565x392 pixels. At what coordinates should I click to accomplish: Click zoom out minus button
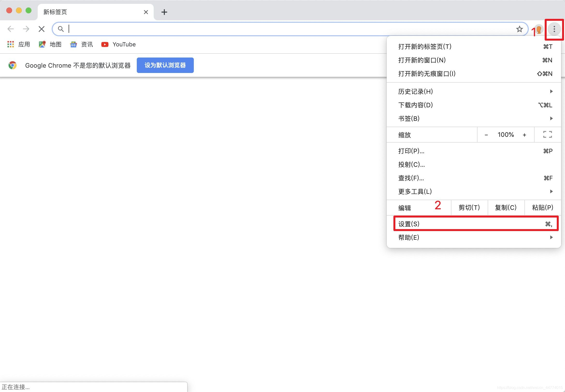click(x=486, y=134)
